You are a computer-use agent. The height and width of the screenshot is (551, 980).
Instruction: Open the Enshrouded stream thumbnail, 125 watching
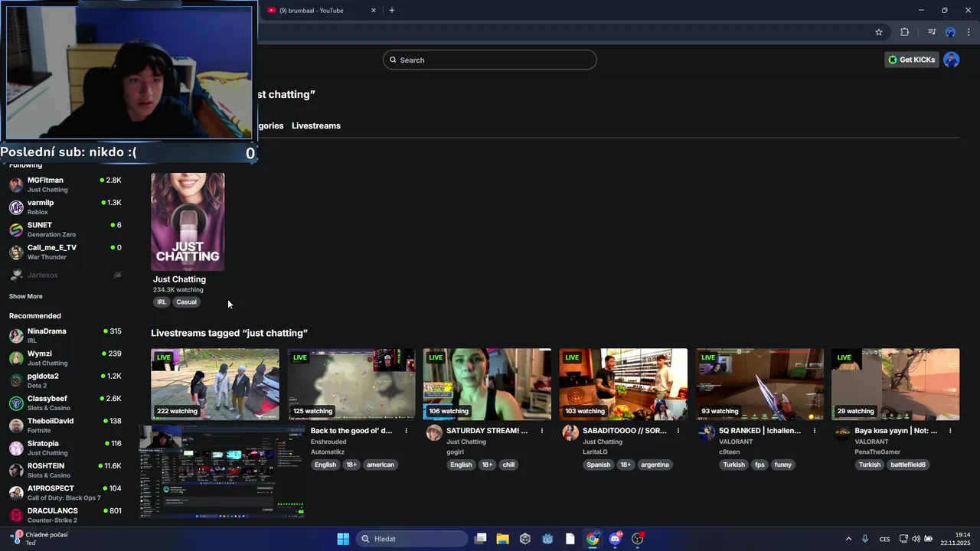click(x=351, y=384)
